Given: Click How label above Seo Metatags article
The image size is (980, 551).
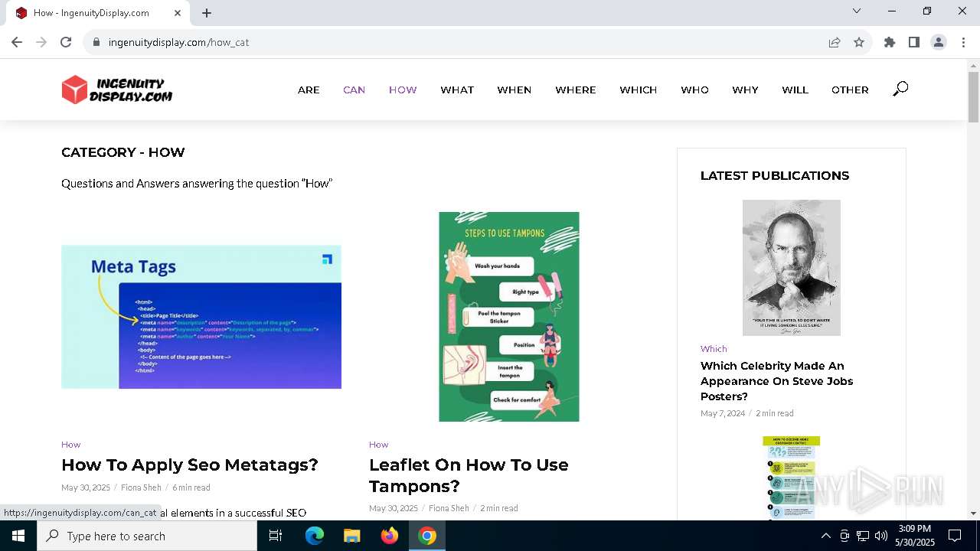Looking at the screenshot, I should [x=70, y=444].
